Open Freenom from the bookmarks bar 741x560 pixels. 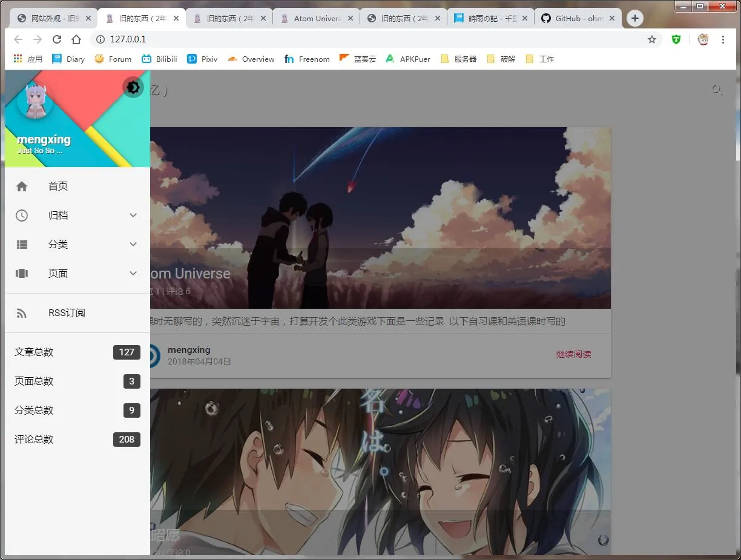(307, 59)
